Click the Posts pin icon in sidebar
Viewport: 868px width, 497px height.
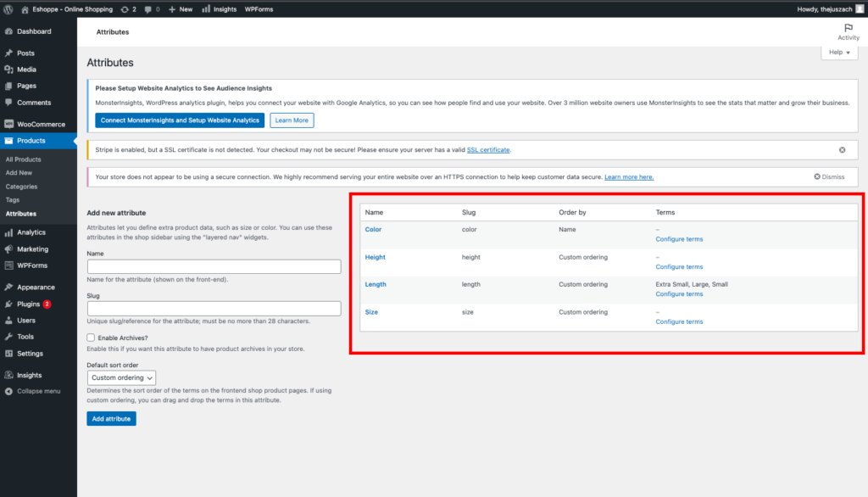[8, 53]
